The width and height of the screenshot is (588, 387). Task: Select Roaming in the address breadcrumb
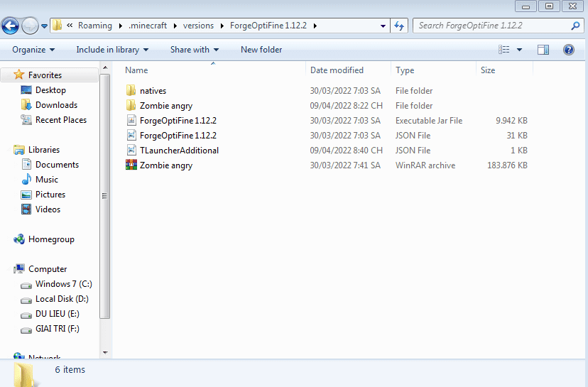(95, 26)
